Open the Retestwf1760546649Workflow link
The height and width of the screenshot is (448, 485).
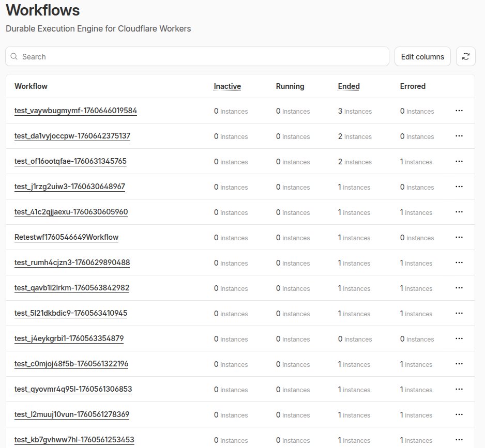66,238
